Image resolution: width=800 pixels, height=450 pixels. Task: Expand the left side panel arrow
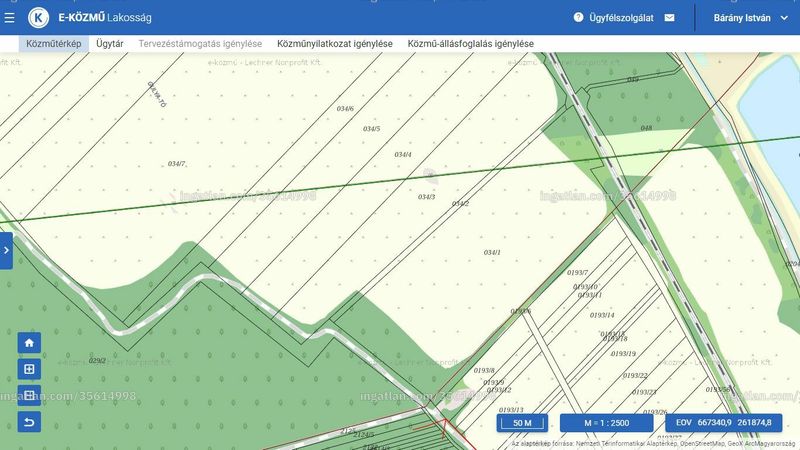(x=6, y=251)
